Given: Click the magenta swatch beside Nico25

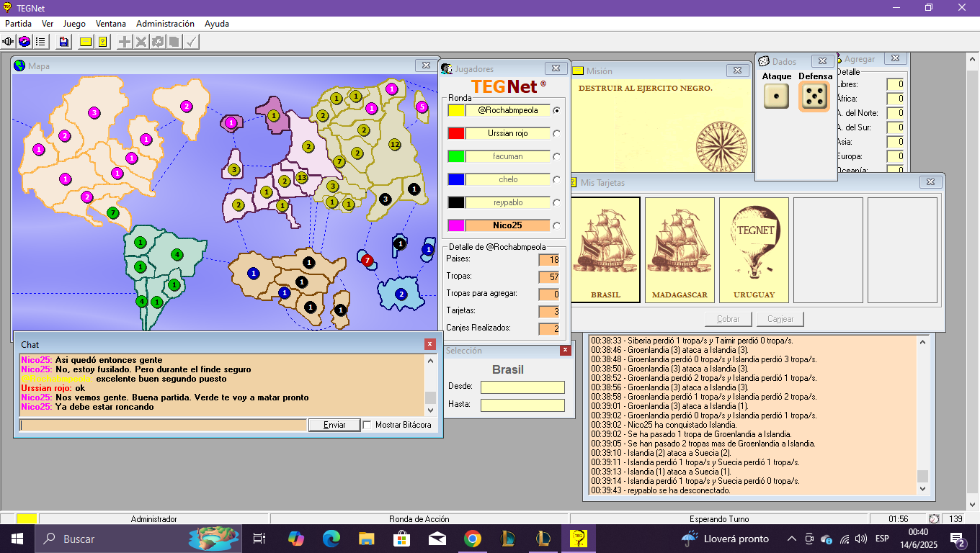Looking at the screenshot, I should pos(456,226).
